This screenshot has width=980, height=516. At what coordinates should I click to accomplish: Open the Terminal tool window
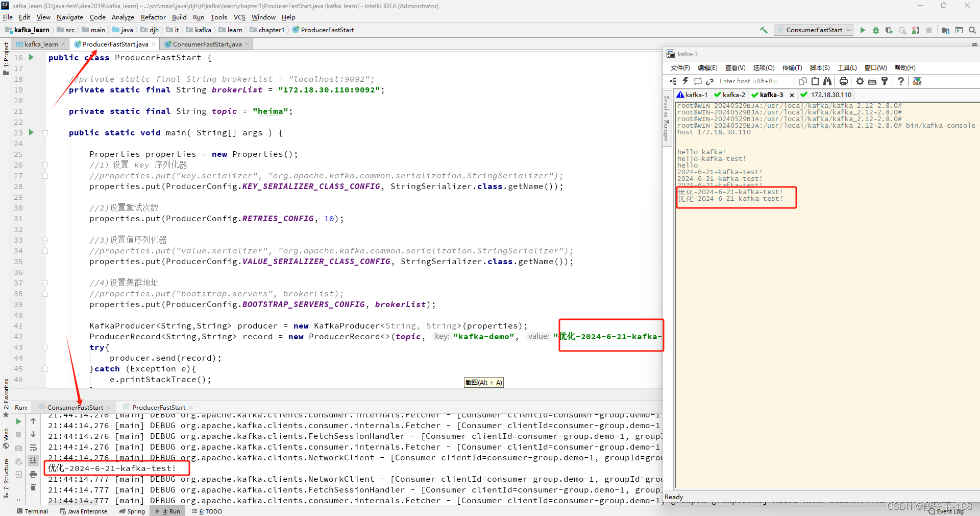[x=32, y=511]
